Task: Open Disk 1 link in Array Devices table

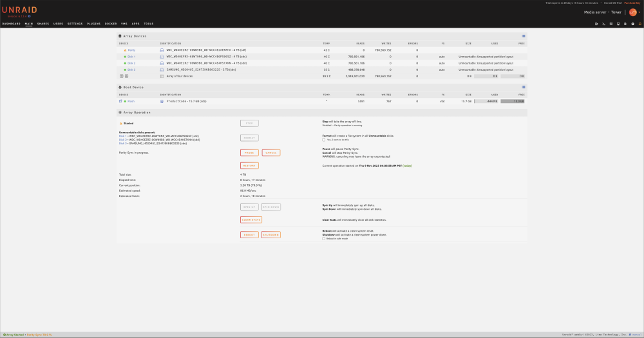Action: click(x=131, y=57)
